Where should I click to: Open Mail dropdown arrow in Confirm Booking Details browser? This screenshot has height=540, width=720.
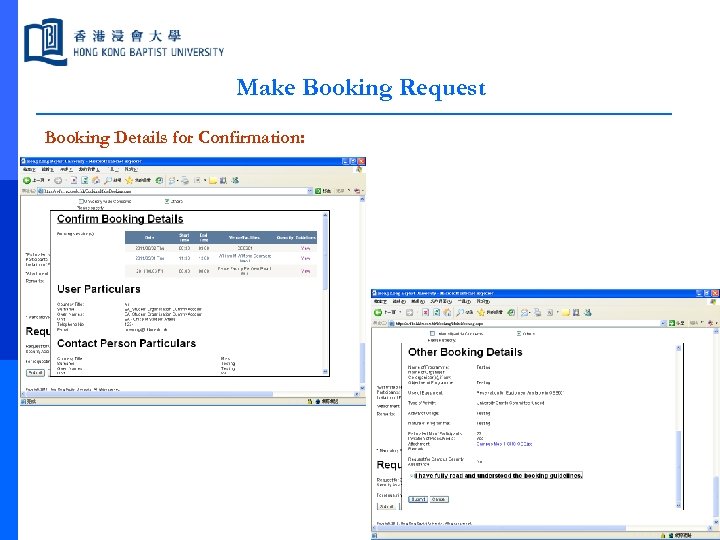178,181
